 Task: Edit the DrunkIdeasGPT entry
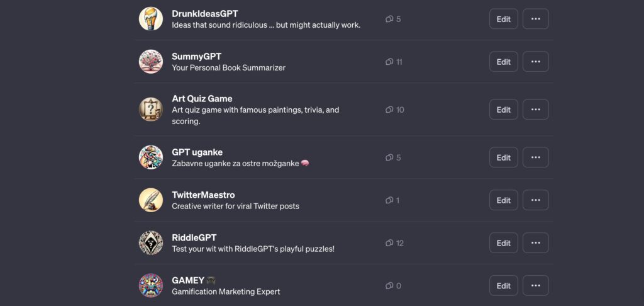[x=504, y=19]
